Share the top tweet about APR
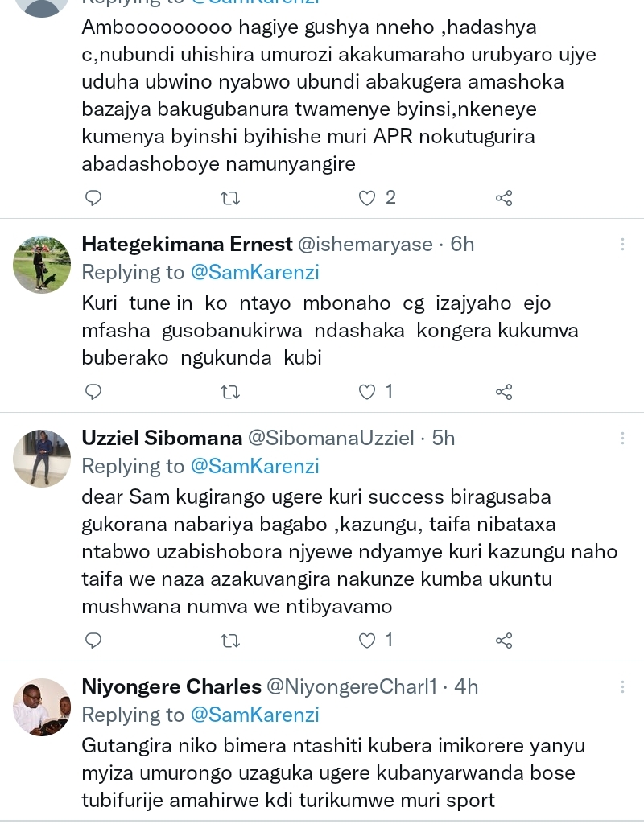644x824 pixels. 504,198
